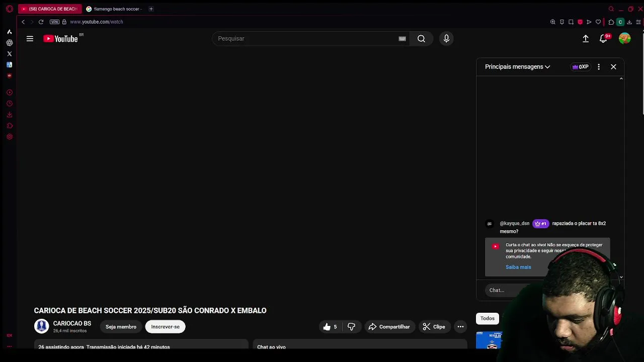Screen dimensions: 644x362
Task: Open the Opera menu logo button
Action: tap(10, 9)
